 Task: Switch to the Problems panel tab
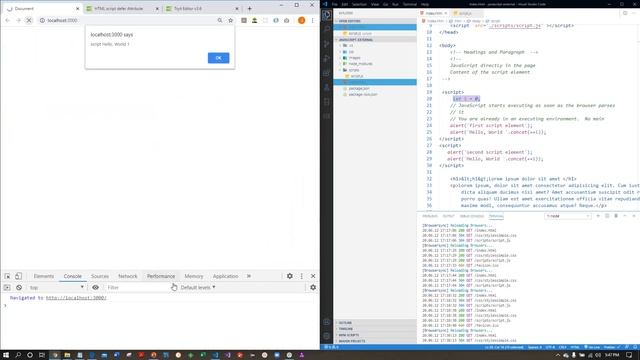click(430, 216)
